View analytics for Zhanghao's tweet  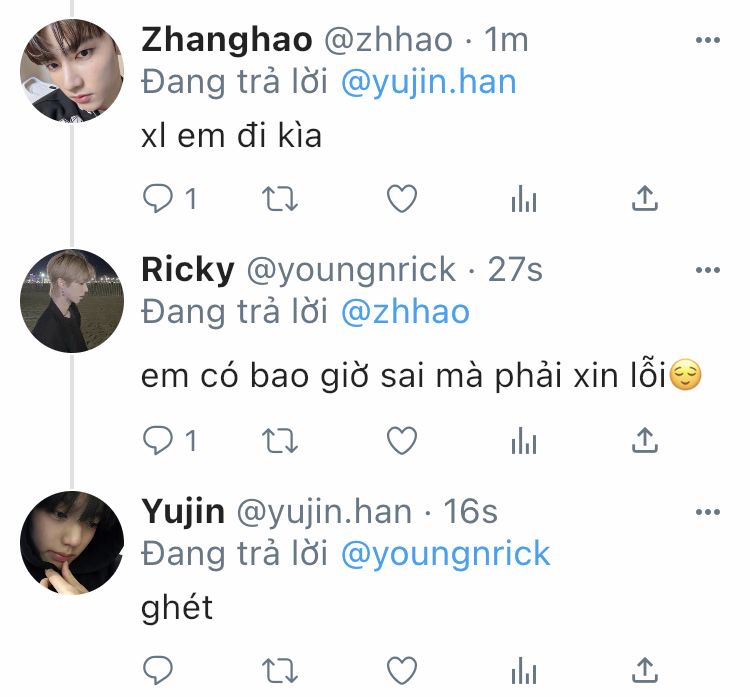click(x=524, y=199)
